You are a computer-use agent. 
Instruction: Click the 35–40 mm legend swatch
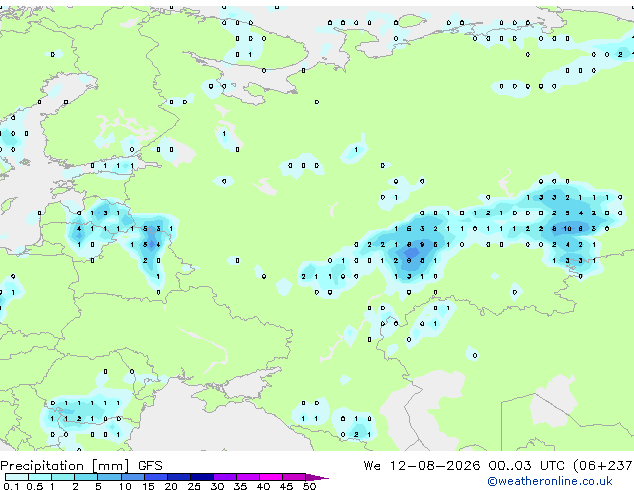click(248, 477)
